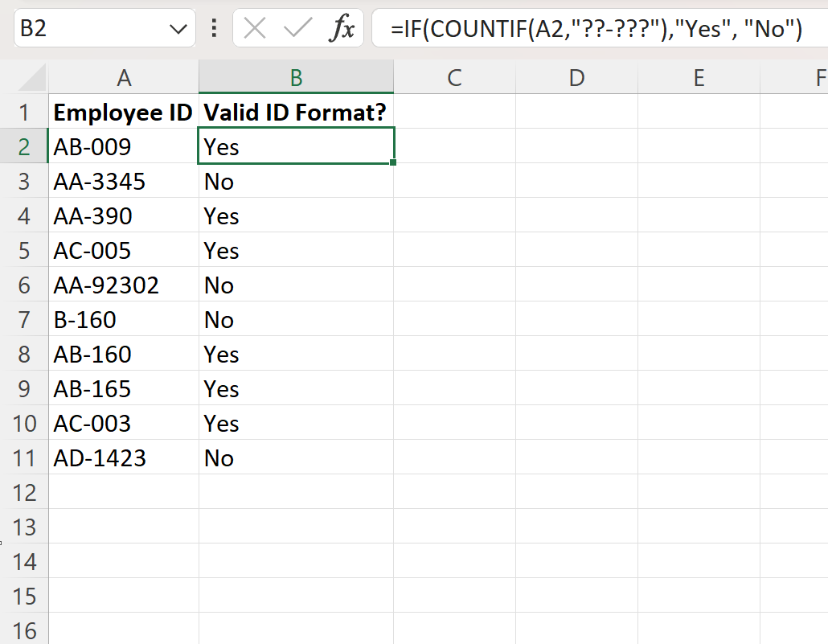The image size is (828, 644).
Task: Select the No cell for AA-3345
Action: pos(297,181)
